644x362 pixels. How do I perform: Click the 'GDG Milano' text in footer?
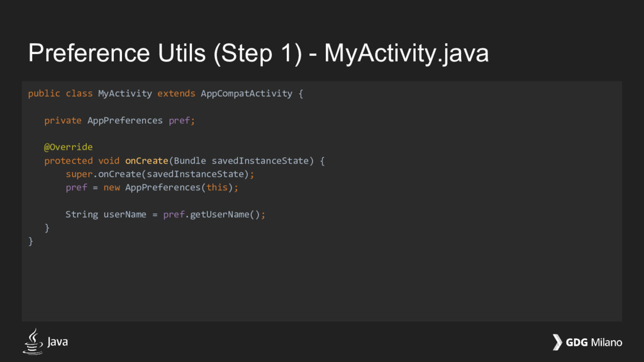pos(594,343)
